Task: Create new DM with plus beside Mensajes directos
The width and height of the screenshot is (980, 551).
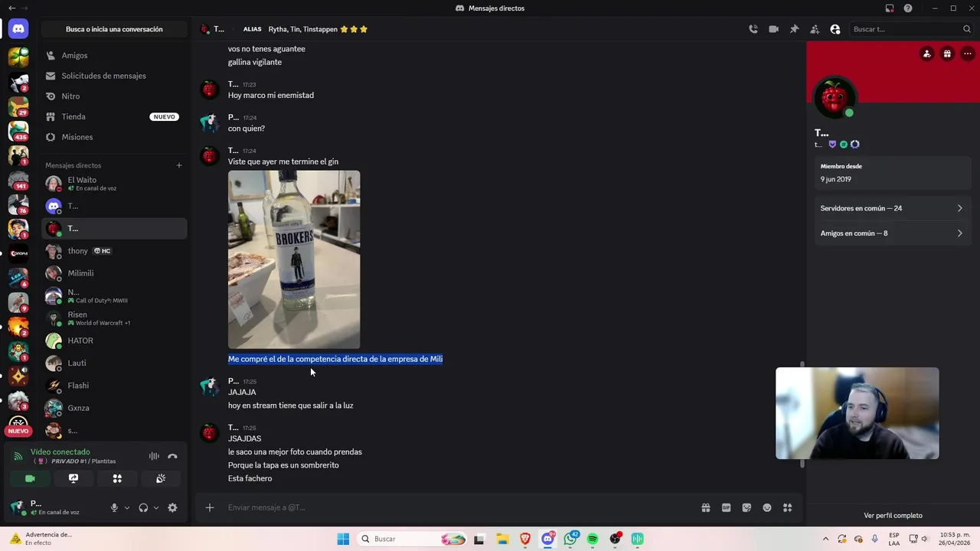Action: point(179,165)
